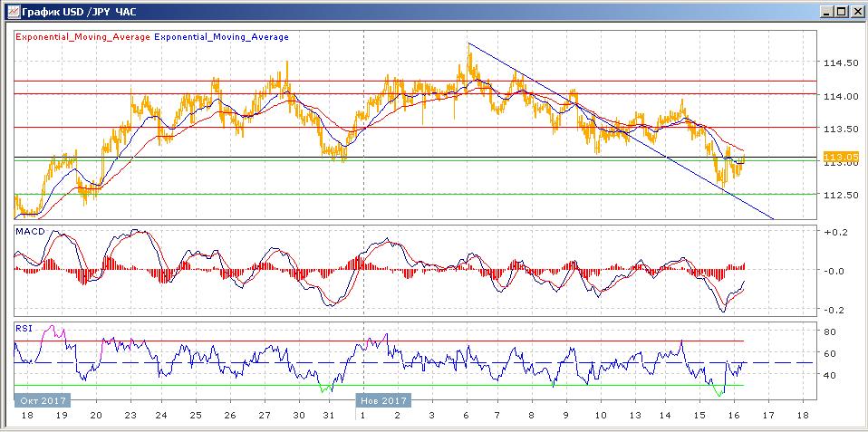The width and height of the screenshot is (868, 432).
Task: Close the USD/JPY chart window
Action: [x=856, y=11]
